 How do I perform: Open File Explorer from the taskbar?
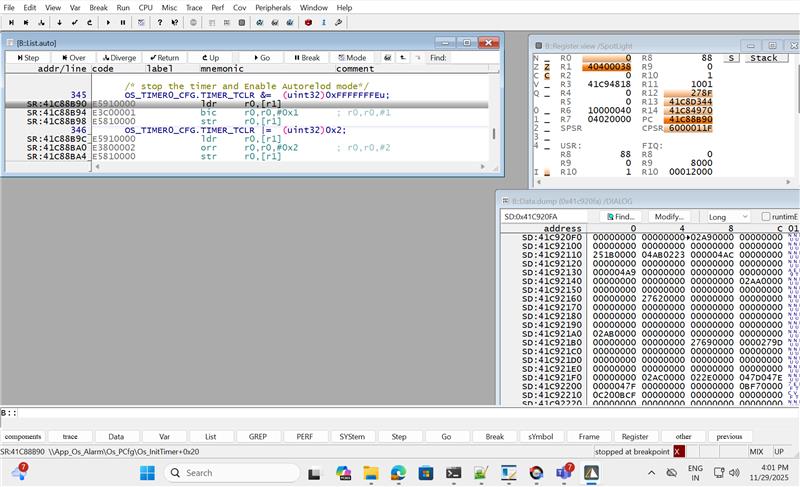coord(371,473)
